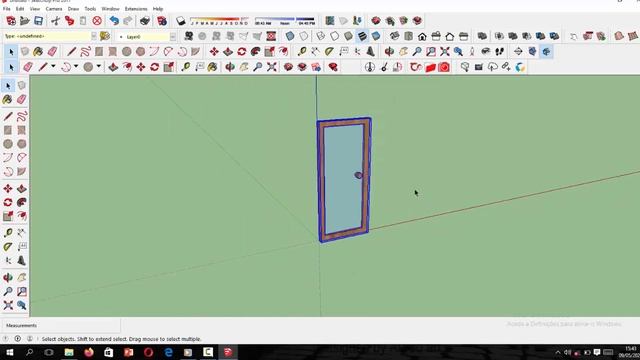Viewport: 640px width, 360px height.
Task: Enable Monochrome face style
Action: coord(376,36)
